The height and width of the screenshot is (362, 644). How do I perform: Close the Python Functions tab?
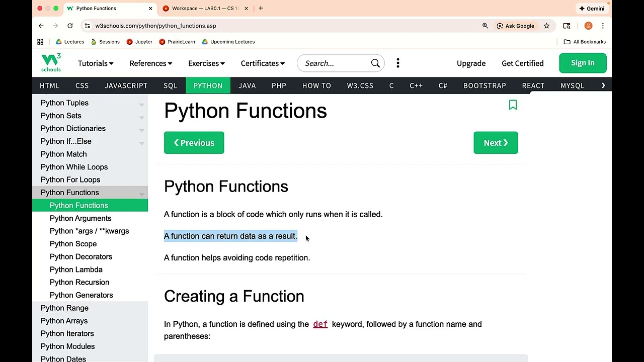click(x=150, y=9)
